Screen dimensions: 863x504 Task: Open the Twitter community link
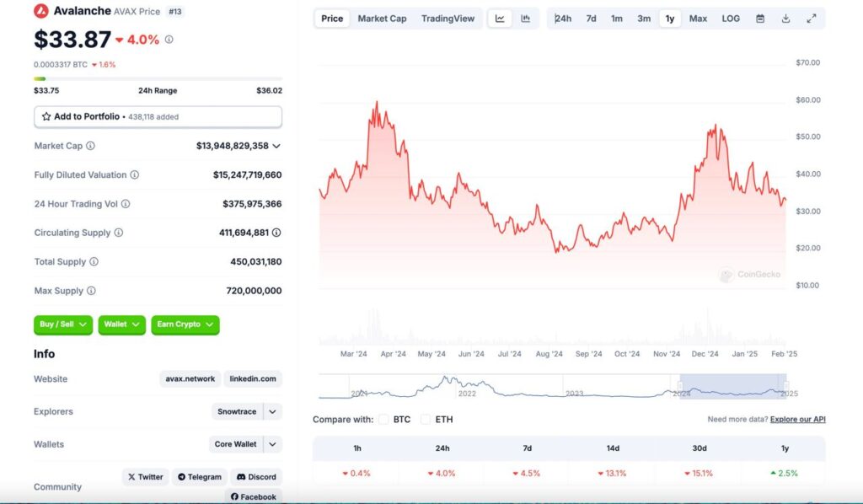[146, 477]
